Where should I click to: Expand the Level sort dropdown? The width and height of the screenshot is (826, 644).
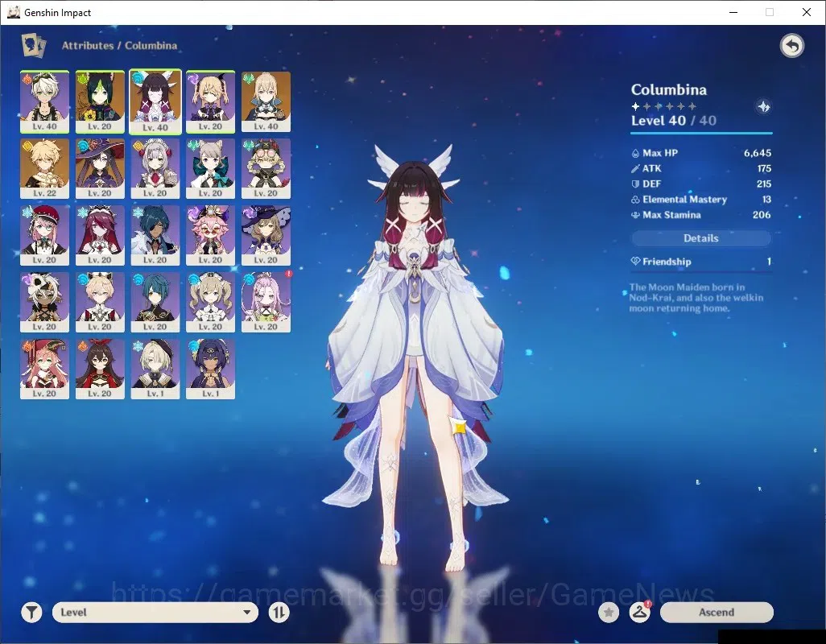point(155,613)
